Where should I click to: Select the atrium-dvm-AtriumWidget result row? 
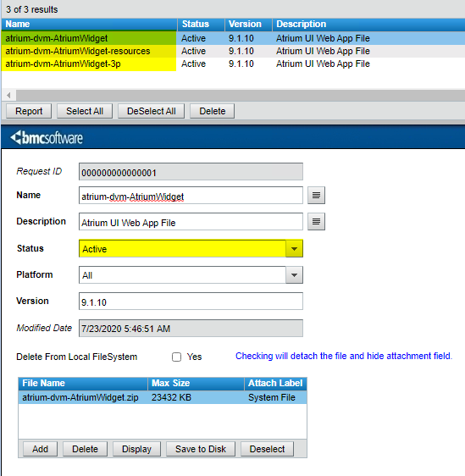(x=233, y=38)
